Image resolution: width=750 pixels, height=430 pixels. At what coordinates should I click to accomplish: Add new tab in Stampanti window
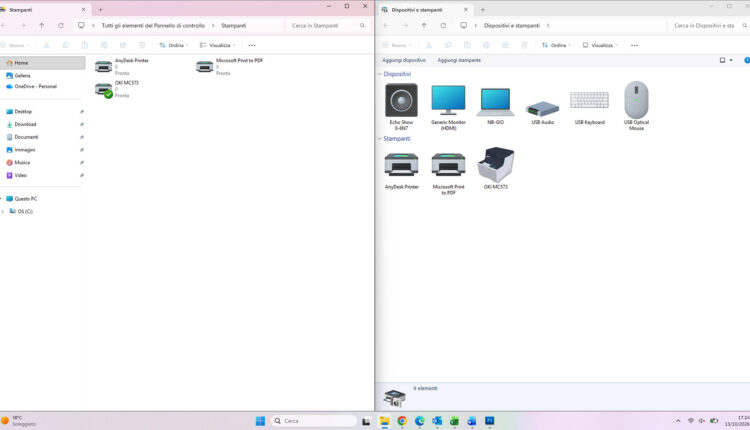point(100,10)
